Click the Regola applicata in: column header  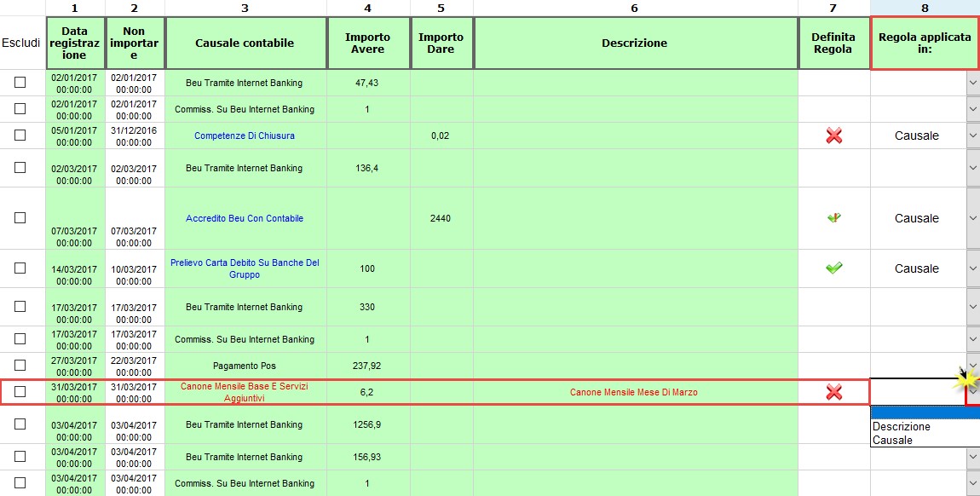click(x=925, y=43)
